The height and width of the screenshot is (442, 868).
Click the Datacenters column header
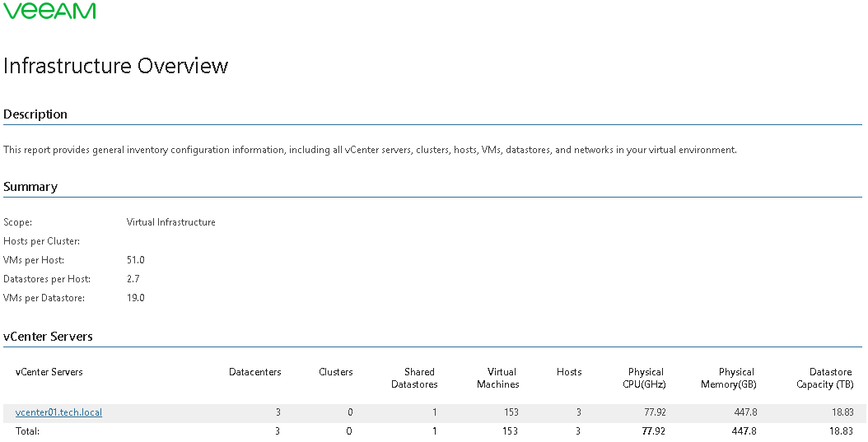(x=255, y=372)
